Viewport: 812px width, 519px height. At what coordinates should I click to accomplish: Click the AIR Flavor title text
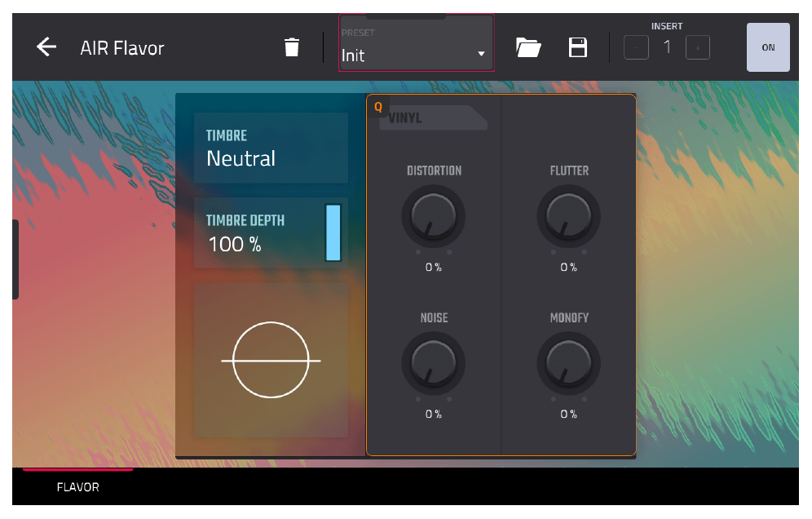pos(122,48)
